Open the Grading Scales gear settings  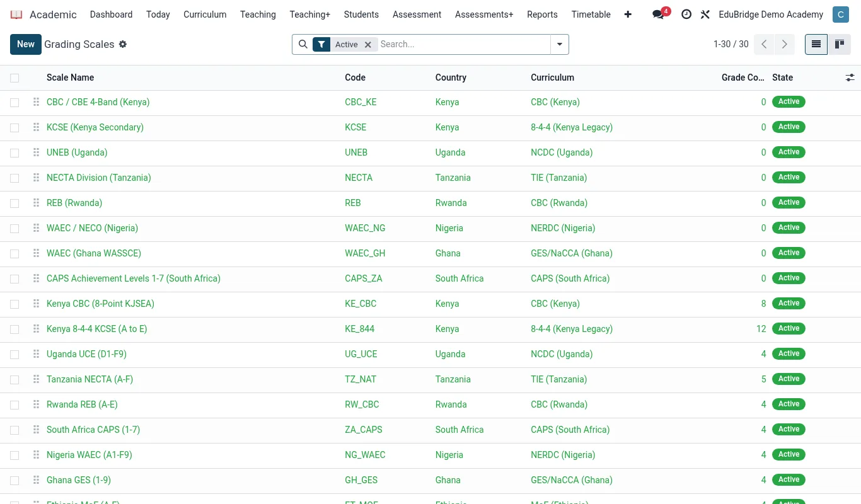click(123, 44)
